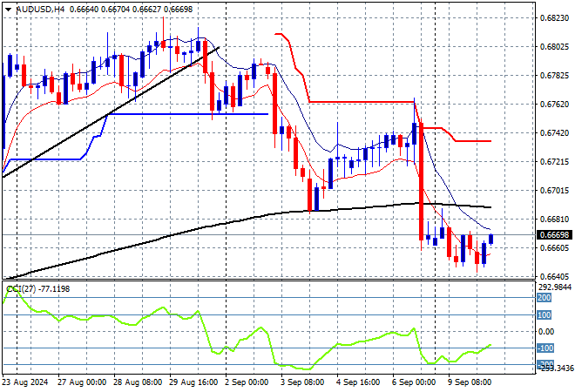Viewport: 575px width, 392px height.
Task: Select the 0.68025 price axis label
Action: 554,46
